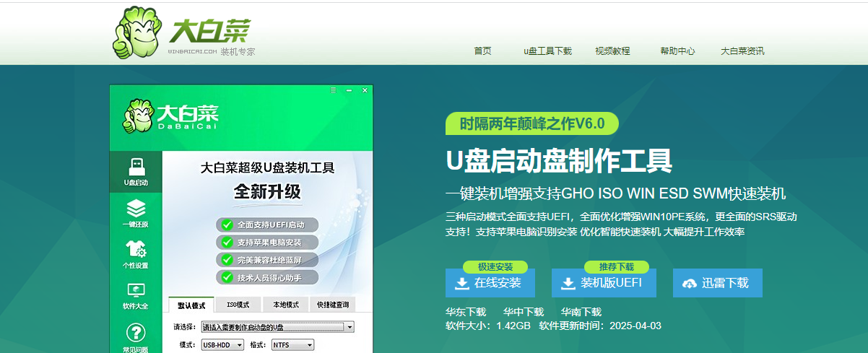Image resolution: width=868 pixels, height=353 pixels.
Task: Open the 格式 NTFS dropdown
Action: click(x=292, y=345)
